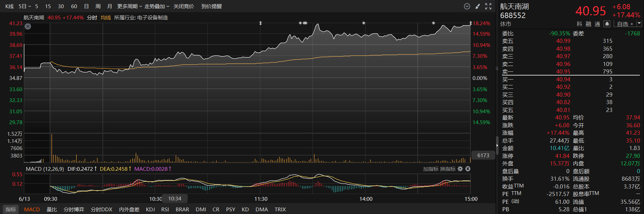The image size is (644, 214).
Task: Dismiss the grey circle X at the chart's top left
Action: (x=28, y=27)
